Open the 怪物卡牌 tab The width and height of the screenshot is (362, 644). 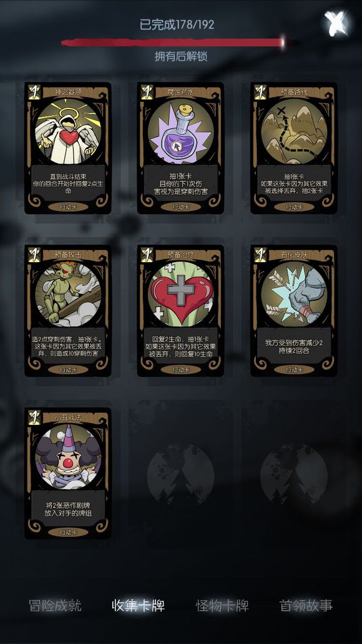[222, 605]
